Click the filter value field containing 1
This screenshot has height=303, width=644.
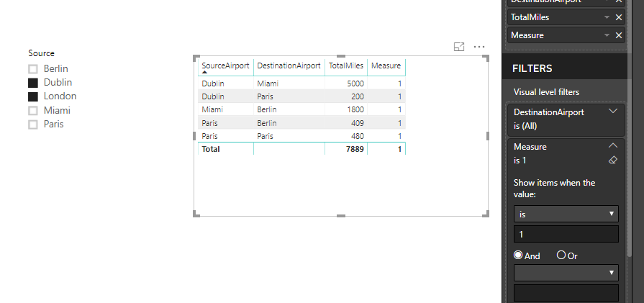(566, 234)
